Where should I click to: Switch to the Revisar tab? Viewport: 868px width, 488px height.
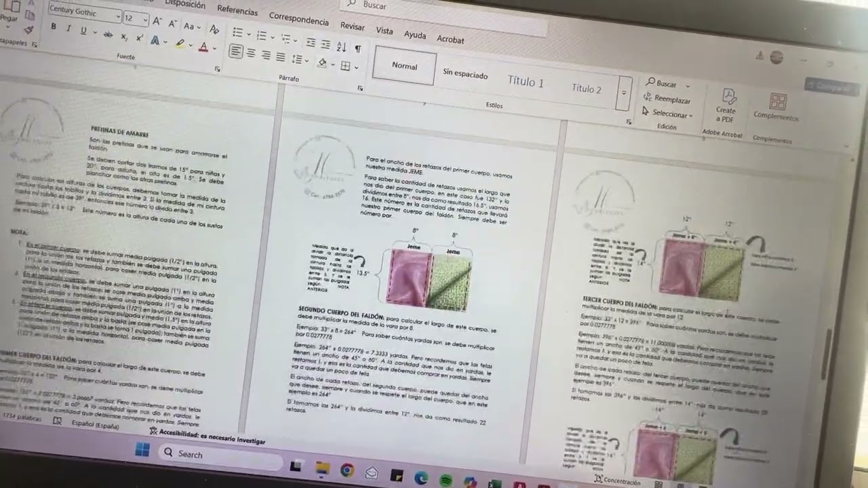point(353,26)
